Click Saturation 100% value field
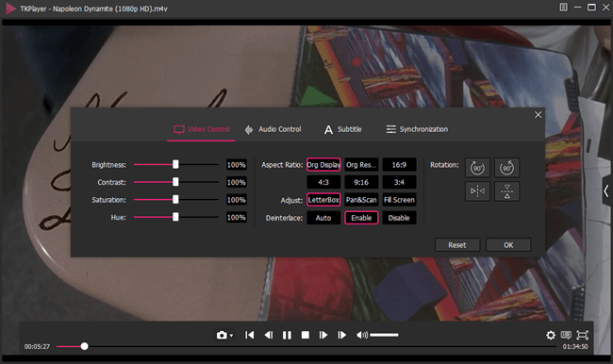Screen dimensions: 613x364 [x=237, y=200]
